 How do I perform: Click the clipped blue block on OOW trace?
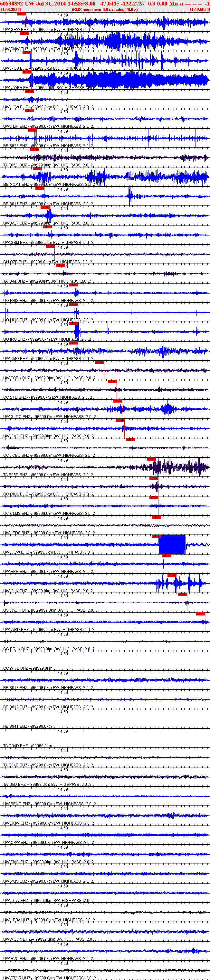click(x=172, y=545)
